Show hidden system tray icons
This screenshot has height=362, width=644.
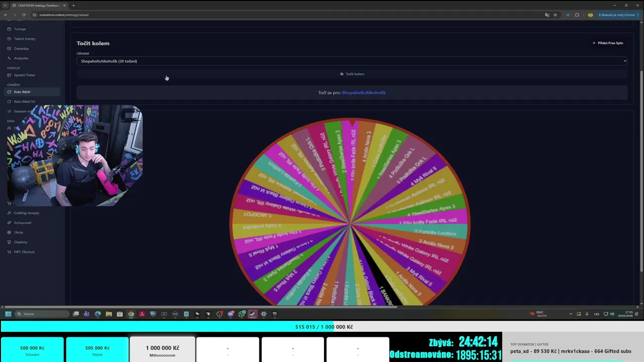[571, 314]
